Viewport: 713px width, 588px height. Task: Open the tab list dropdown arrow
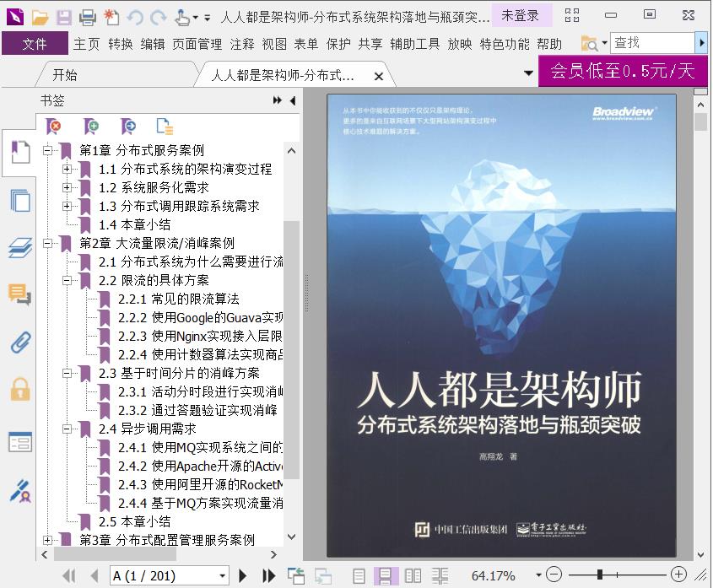(x=528, y=73)
